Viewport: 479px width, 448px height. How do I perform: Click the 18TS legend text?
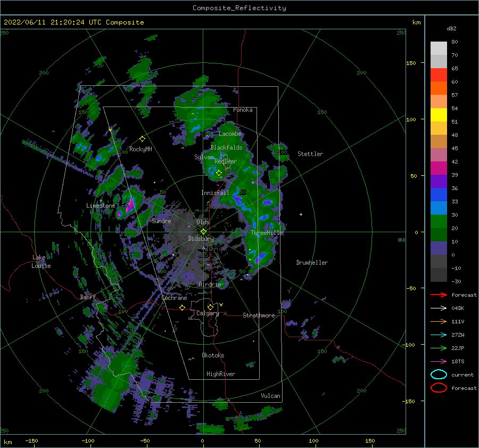click(x=458, y=362)
